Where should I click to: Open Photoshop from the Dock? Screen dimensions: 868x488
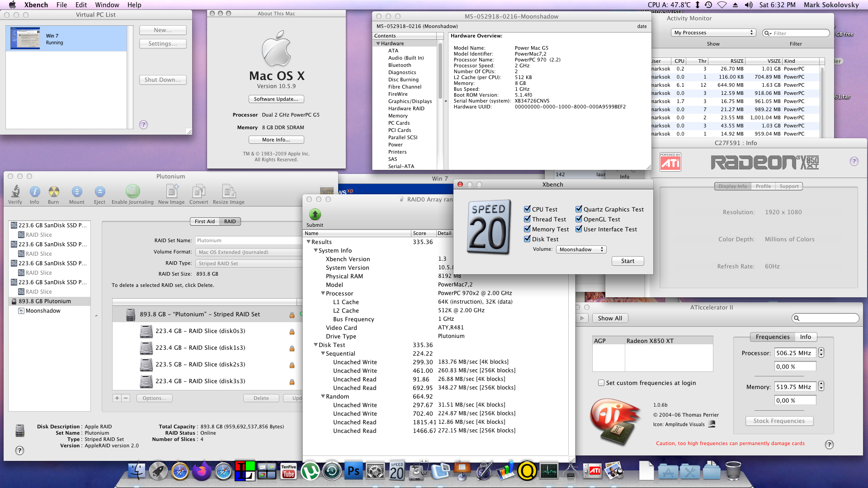[x=353, y=471]
